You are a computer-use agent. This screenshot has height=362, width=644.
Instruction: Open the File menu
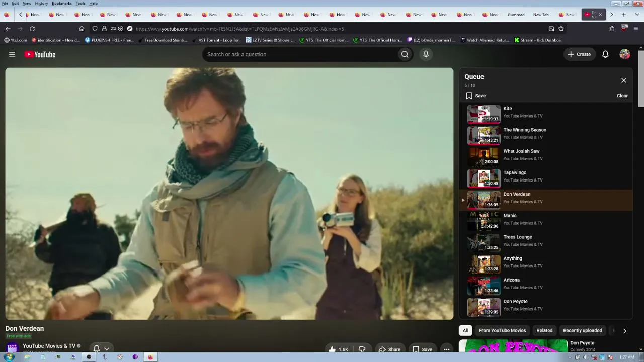click(x=5, y=4)
